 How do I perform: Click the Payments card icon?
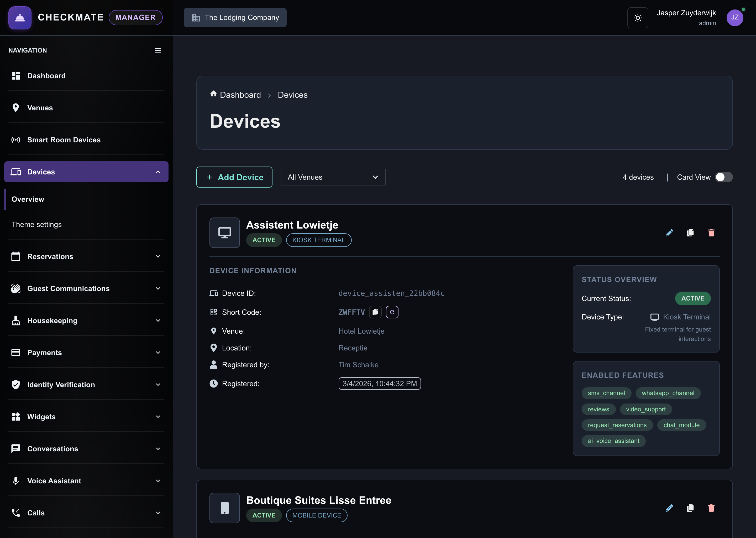(x=15, y=353)
